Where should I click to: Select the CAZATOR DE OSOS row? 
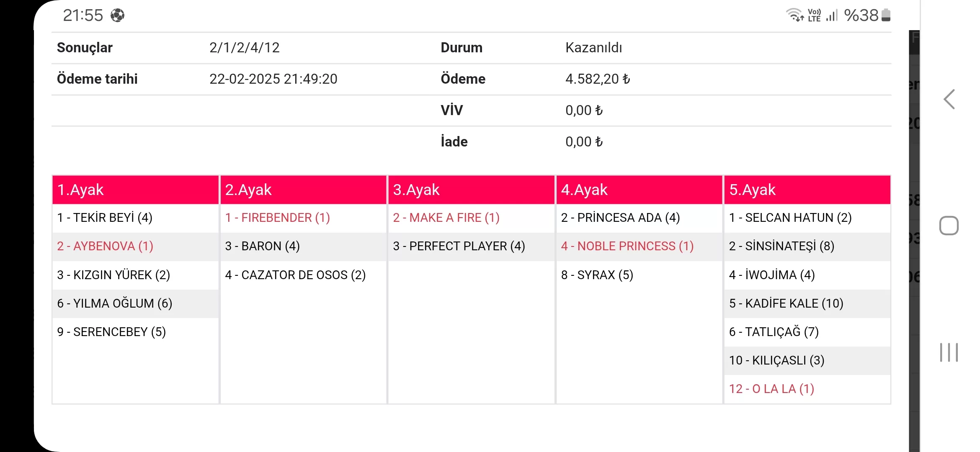coord(295,275)
